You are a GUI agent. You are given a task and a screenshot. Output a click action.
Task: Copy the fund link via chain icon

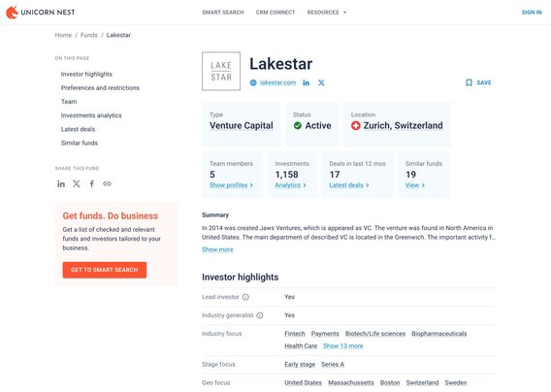pyautogui.click(x=107, y=183)
